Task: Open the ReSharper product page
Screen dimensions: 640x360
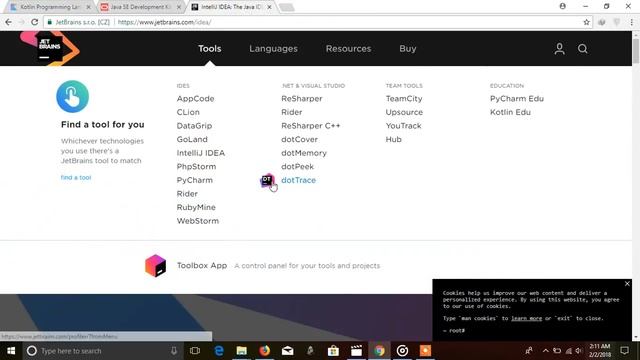Action: (302, 99)
